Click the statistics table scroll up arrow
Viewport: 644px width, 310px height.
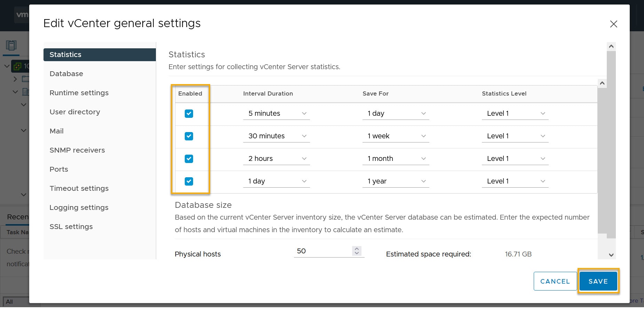(x=602, y=83)
